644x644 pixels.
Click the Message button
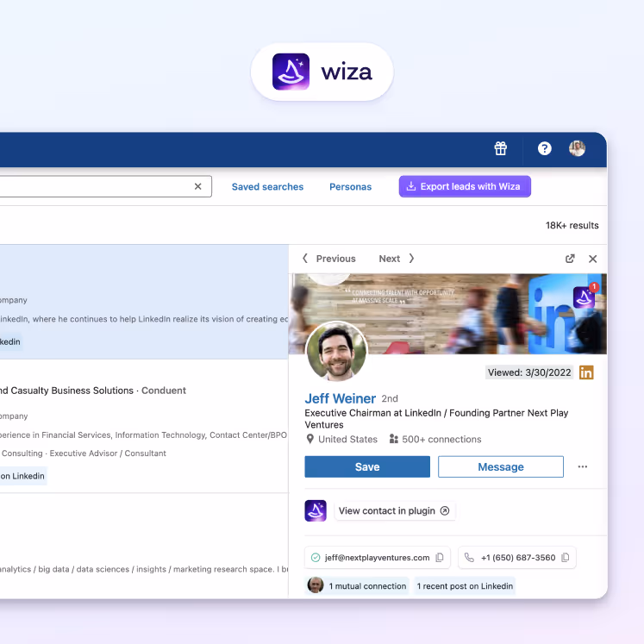pyautogui.click(x=501, y=466)
